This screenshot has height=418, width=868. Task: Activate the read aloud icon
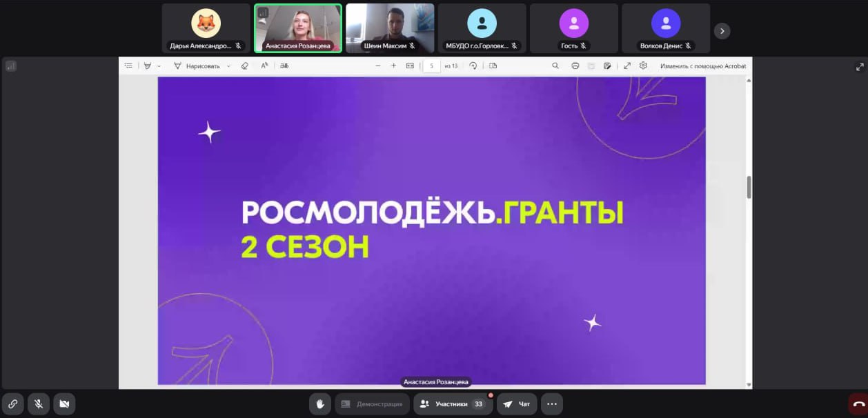(264, 66)
